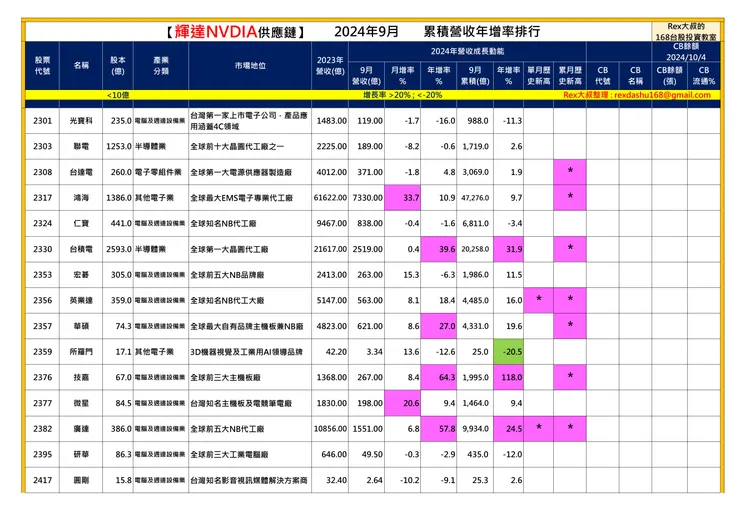
Task: Click the 輝達NVDIA供應鏈 title text
Action: pos(235,32)
